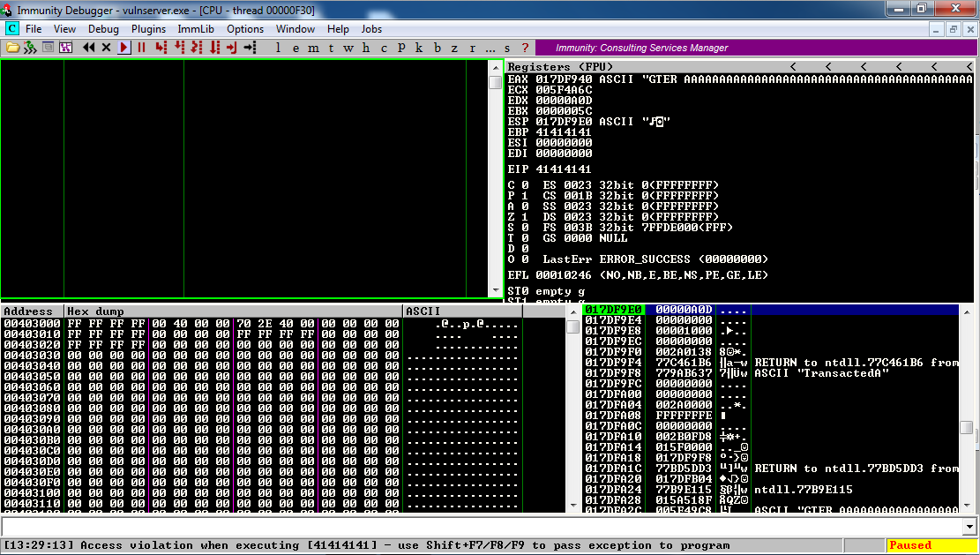Image resolution: width=980 pixels, height=555 pixels.
Task: Click the command input field at the bottom
Action: click(x=485, y=527)
